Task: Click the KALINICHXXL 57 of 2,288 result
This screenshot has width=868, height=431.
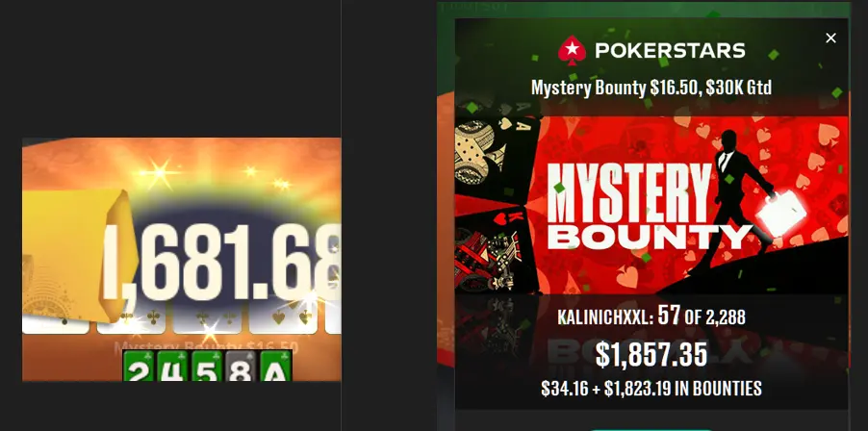Action: [651, 317]
